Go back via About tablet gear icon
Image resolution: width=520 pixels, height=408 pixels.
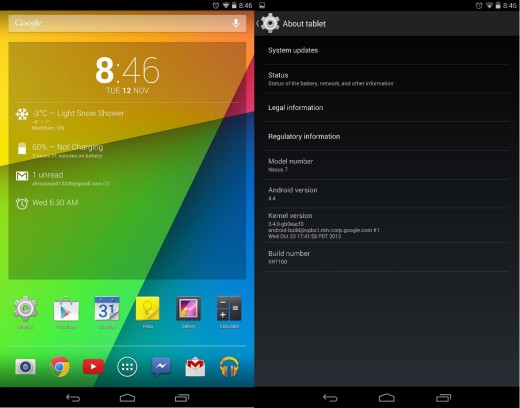(x=270, y=23)
